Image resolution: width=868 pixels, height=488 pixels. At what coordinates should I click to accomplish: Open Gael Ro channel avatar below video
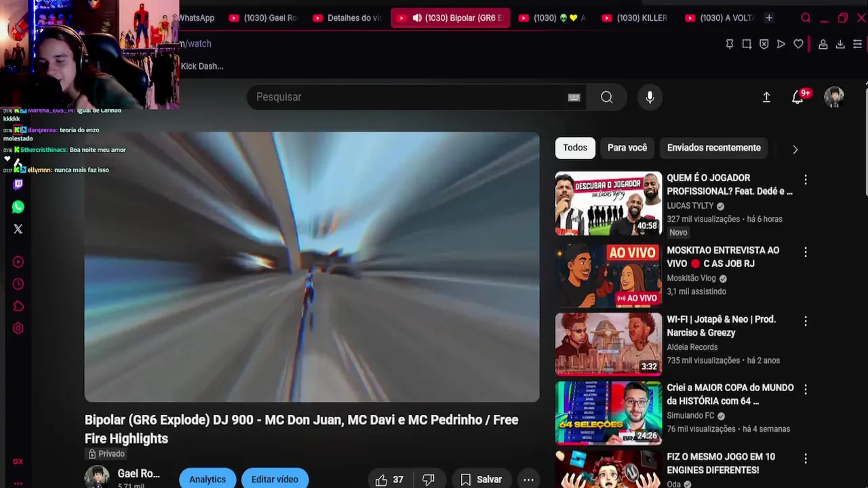coord(97,477)
